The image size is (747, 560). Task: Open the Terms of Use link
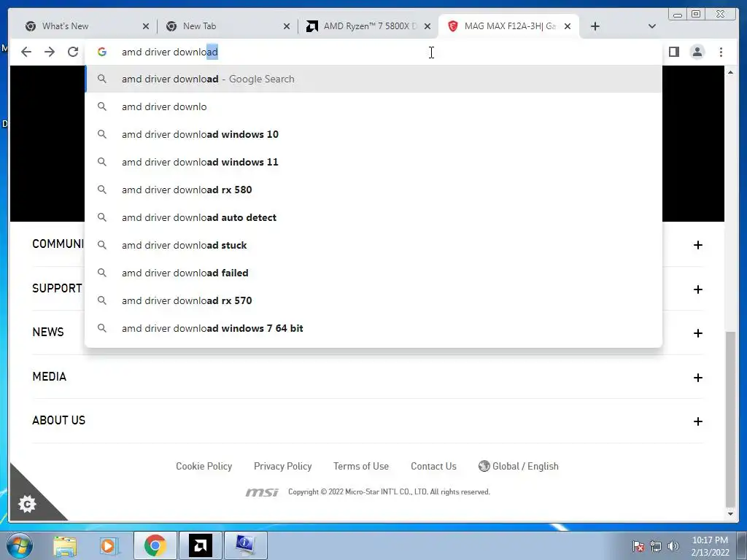point(361,466)
